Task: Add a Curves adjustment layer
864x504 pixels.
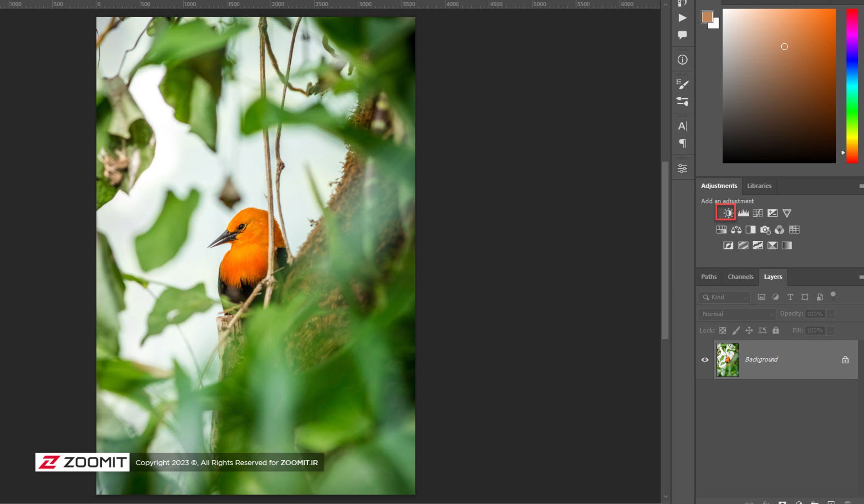Action: tap(758, 213)
